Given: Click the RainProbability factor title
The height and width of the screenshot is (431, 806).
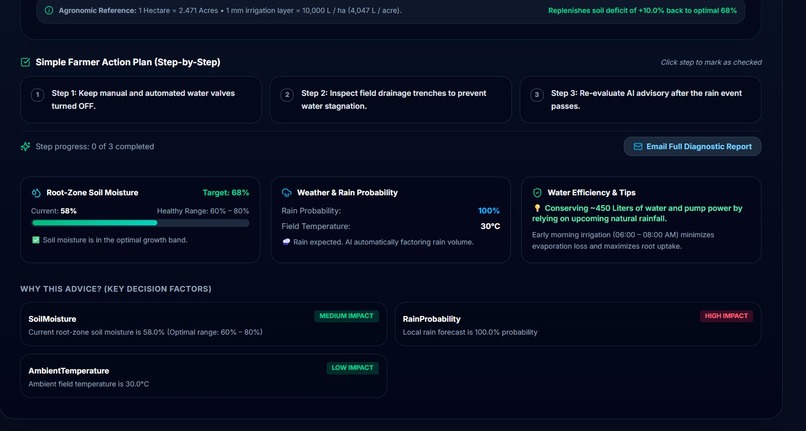Looking at the screenshot, I should point(432,319).
